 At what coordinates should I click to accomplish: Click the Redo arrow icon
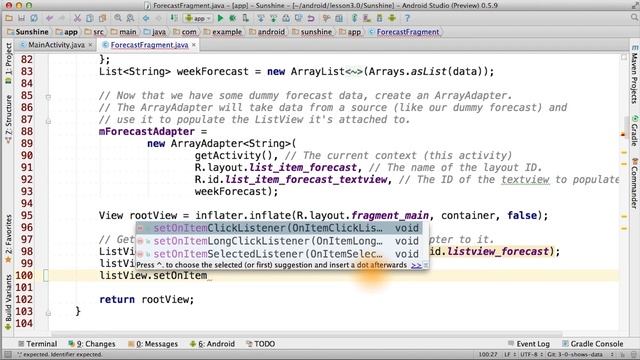click(62, 18)
